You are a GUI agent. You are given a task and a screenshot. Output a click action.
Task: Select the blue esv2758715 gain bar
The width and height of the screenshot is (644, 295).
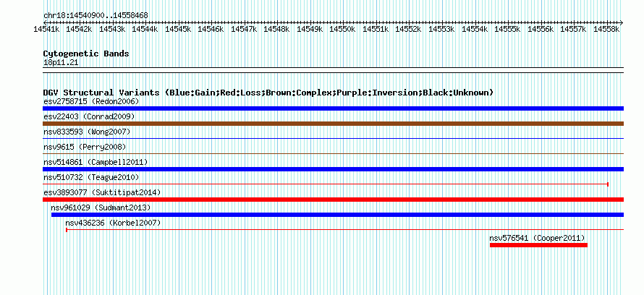[x=333, y=108]
